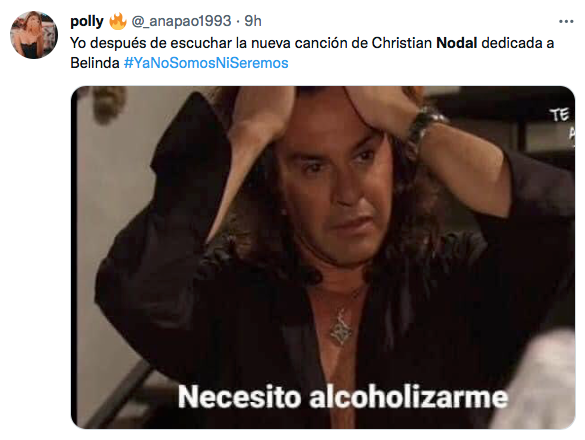The image size is (585, 440).
Task: Click polly's round profile avatar
Action: click(x=34, y=35)
